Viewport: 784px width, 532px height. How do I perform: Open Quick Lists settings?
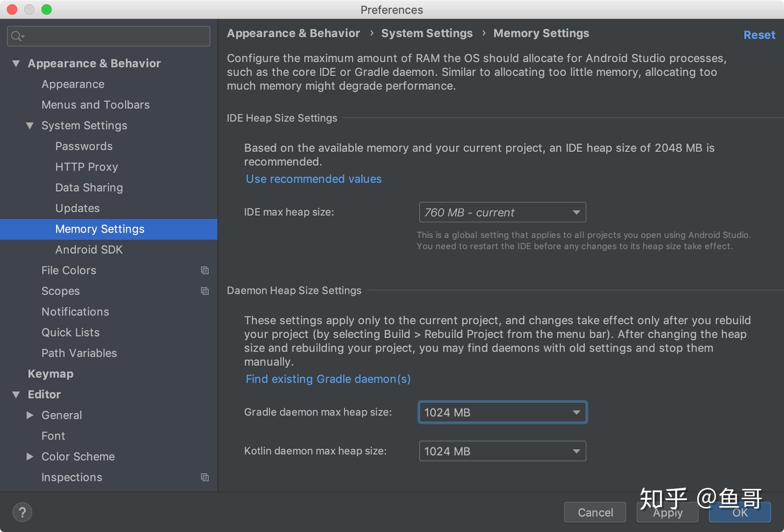[x=71, y=332]
